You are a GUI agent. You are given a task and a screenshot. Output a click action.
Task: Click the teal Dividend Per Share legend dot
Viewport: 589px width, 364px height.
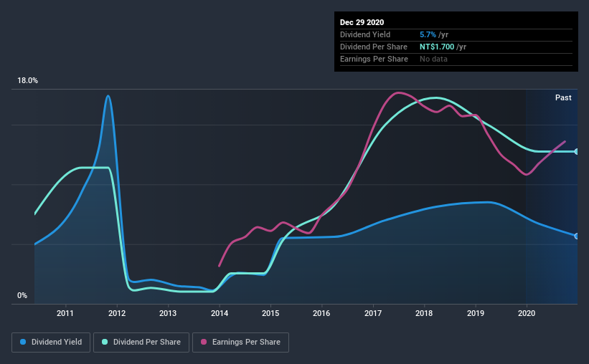pos(105,342)
